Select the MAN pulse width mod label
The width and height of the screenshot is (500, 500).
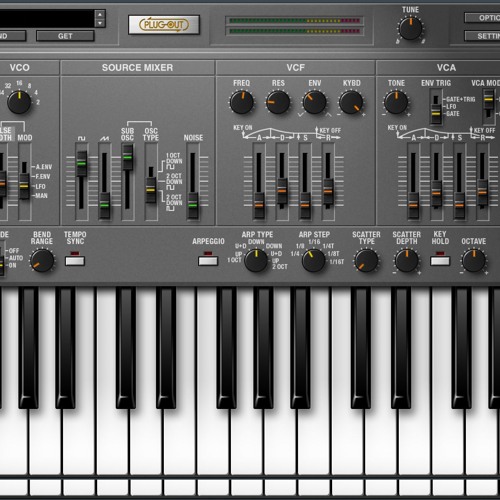coord(41,196)
